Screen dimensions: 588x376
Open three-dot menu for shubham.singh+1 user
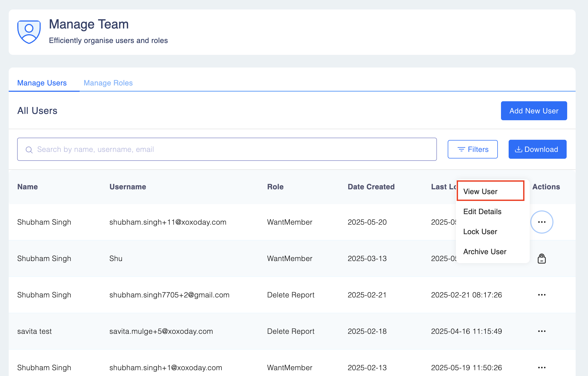tap(542, 367)
